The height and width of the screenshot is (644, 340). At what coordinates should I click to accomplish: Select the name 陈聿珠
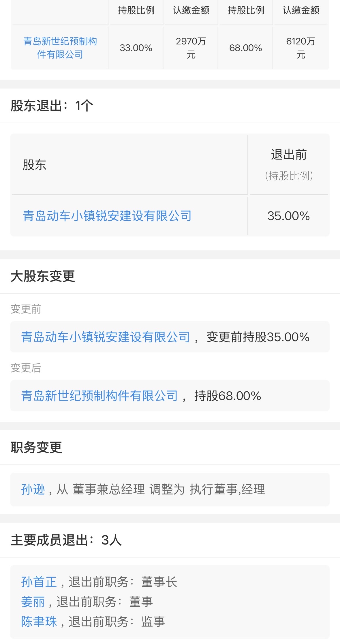click(x=39, y=622)
